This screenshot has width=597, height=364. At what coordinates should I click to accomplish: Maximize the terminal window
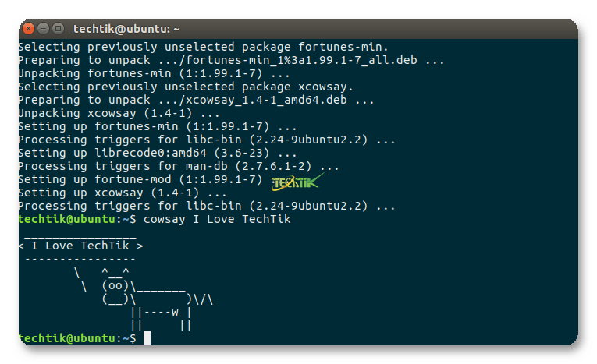click(x=59, y=29)
